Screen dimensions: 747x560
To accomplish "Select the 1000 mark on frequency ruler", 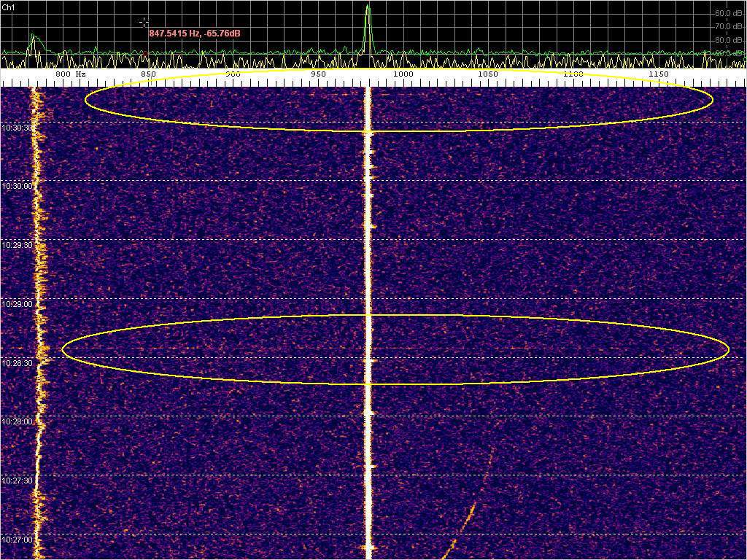I will tap(403, 74).
